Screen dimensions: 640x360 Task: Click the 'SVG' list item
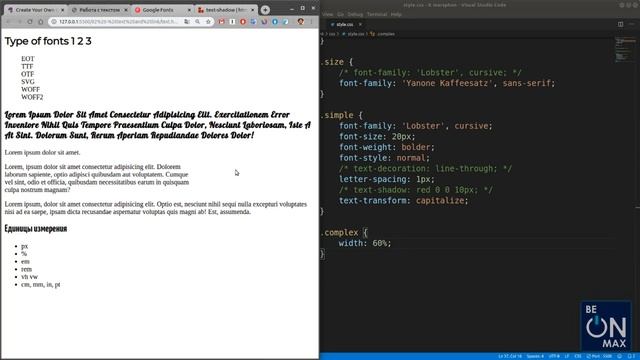tap(28, 82)
